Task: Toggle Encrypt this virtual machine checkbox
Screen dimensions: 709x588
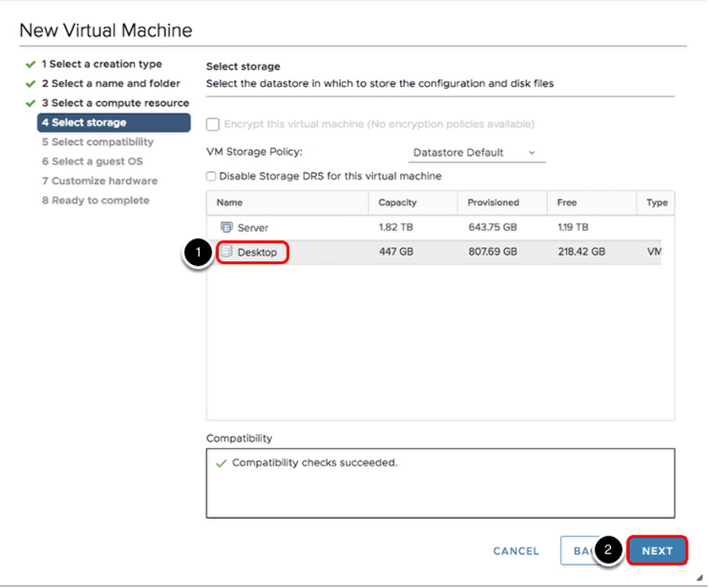Action: [x=211, y=124]
